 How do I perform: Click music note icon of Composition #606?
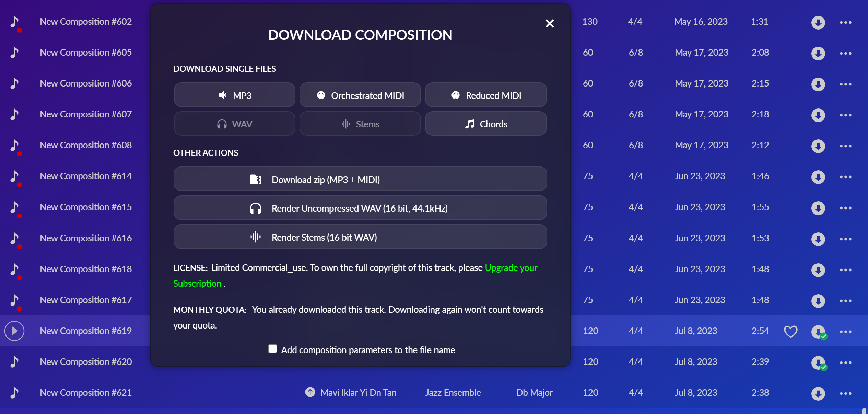pyautogui.click(x=14, y=83)
